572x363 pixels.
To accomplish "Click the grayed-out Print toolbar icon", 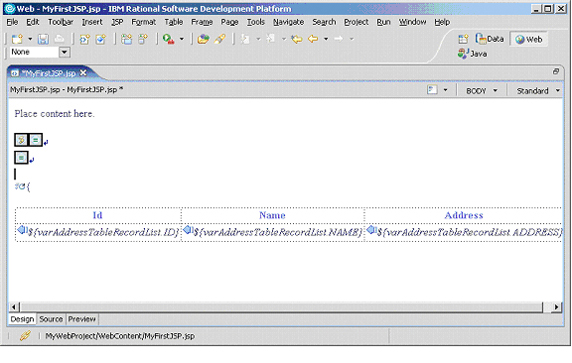I will point(59,39).
